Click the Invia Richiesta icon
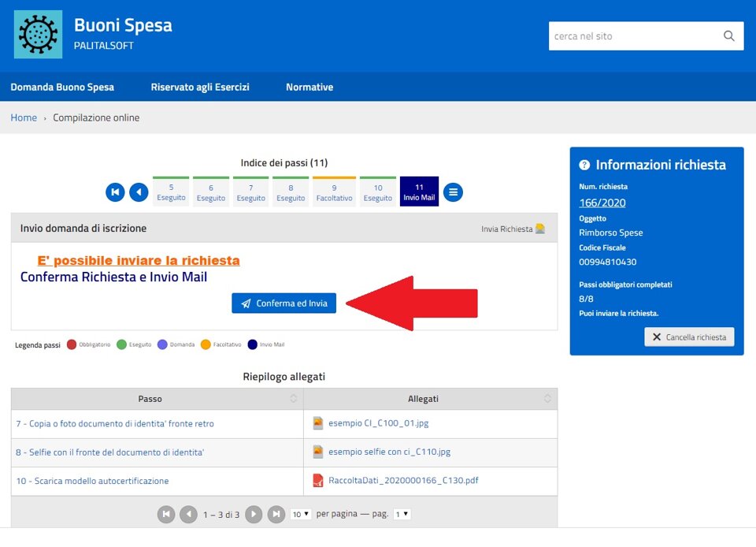This screenshot has width=756, height=547. [x=539, y=229]
